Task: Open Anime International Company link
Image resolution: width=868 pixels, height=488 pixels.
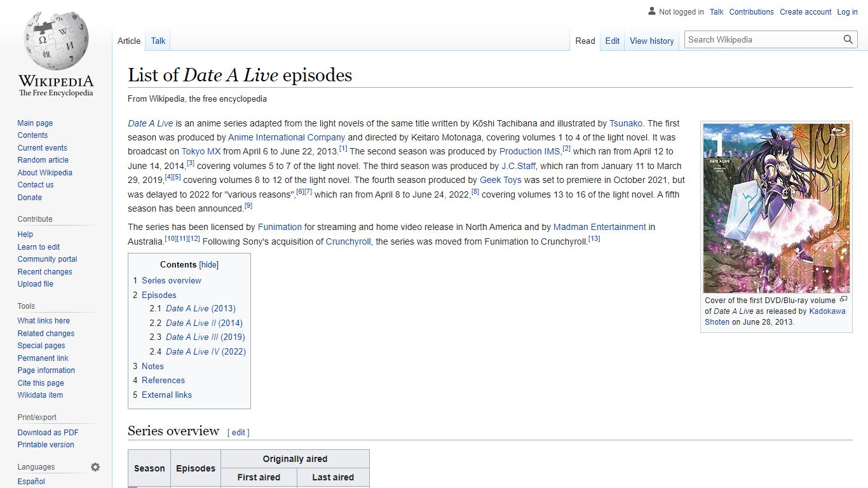Action: 287,137
